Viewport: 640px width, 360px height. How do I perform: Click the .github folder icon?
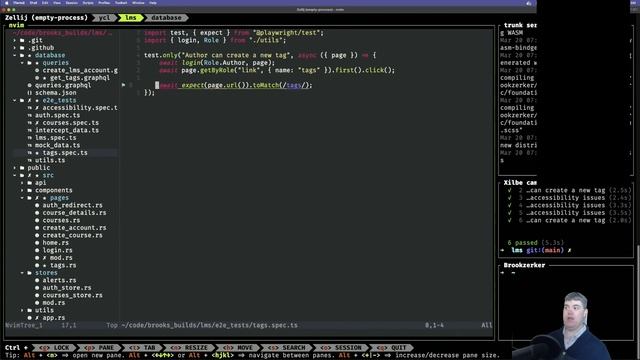coord(22,48)
